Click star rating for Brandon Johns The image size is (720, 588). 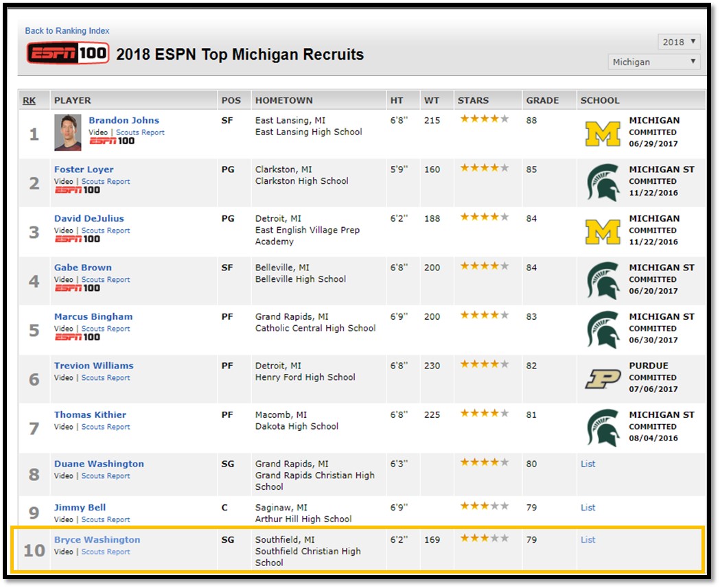click(x=485, y=119)
